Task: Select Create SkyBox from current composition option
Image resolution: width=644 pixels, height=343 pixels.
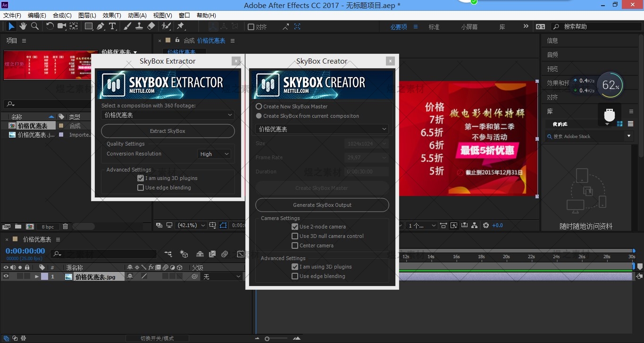Action: 259,116
